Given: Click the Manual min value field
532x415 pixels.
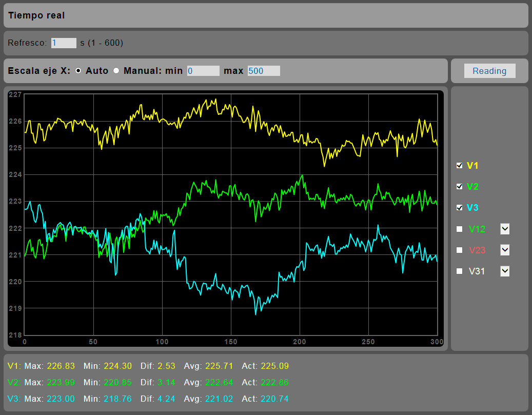Looking at the screenshot, I should (203, 71).
